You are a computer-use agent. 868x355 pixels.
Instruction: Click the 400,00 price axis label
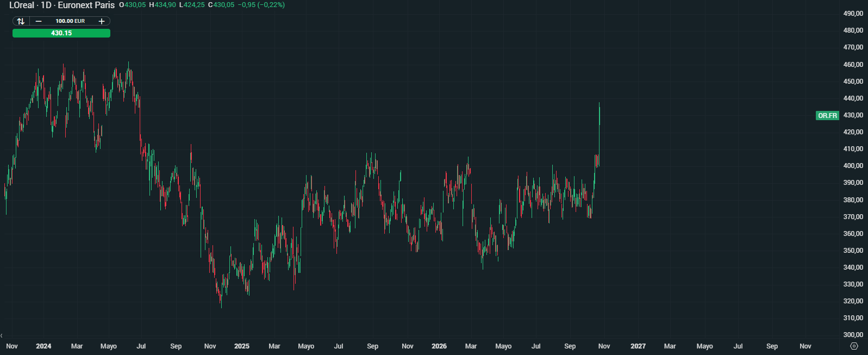[x=853, y=166]
